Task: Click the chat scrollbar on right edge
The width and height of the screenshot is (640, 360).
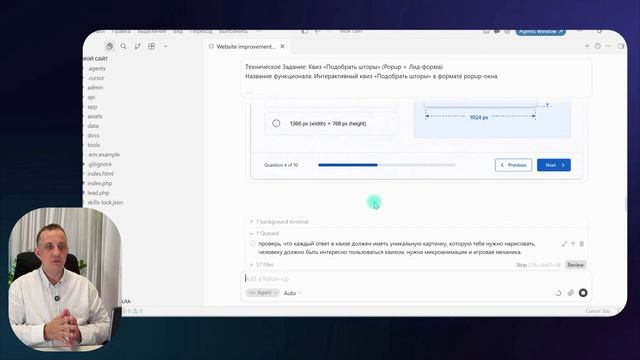Action: coord(626,203)
